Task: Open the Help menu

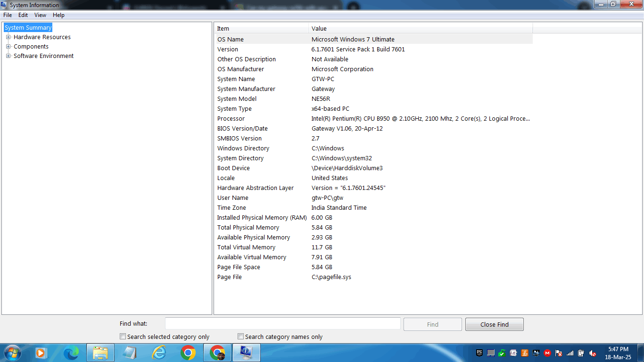Action: (58, 15)
